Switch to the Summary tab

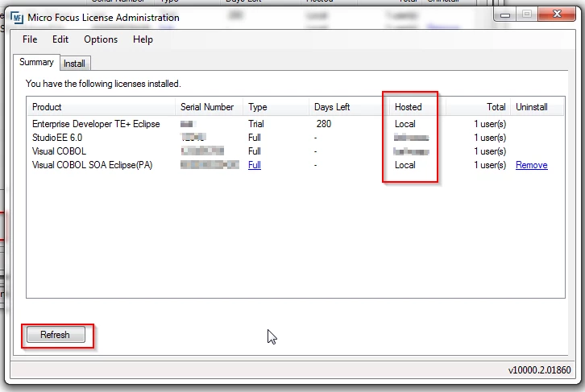coord(36,62)
